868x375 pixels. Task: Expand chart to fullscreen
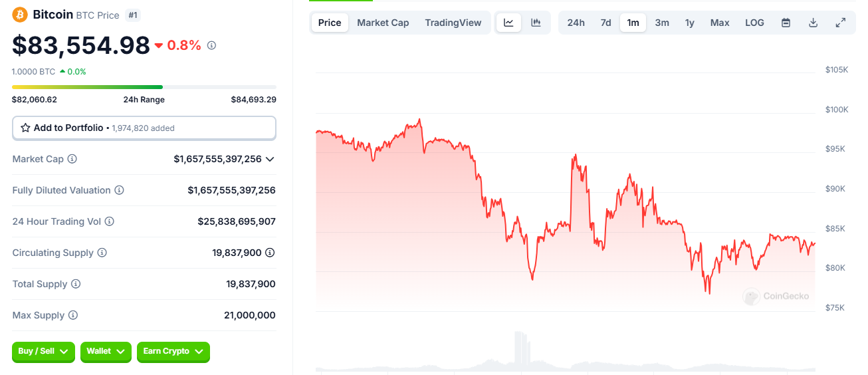pos(840,23)
